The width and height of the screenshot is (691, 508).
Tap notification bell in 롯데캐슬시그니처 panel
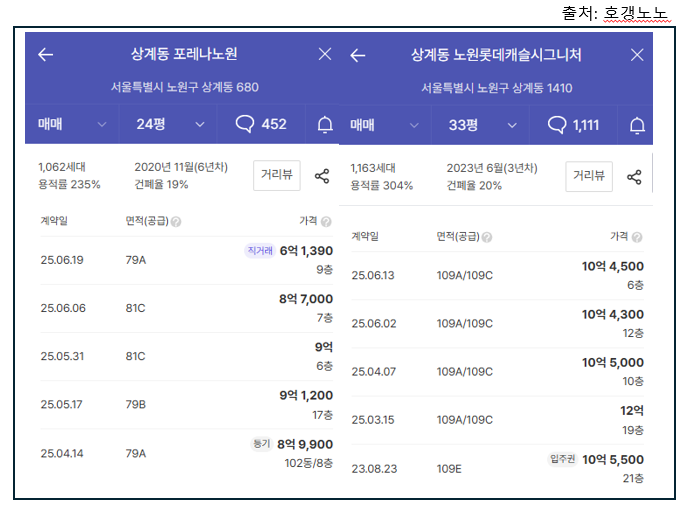click(x=637, y=126)
